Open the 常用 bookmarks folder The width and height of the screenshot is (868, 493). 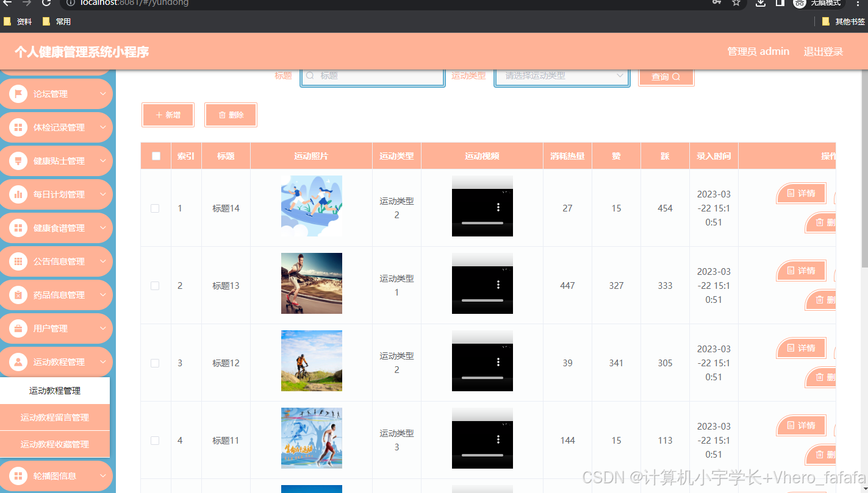tap(57, 21)
